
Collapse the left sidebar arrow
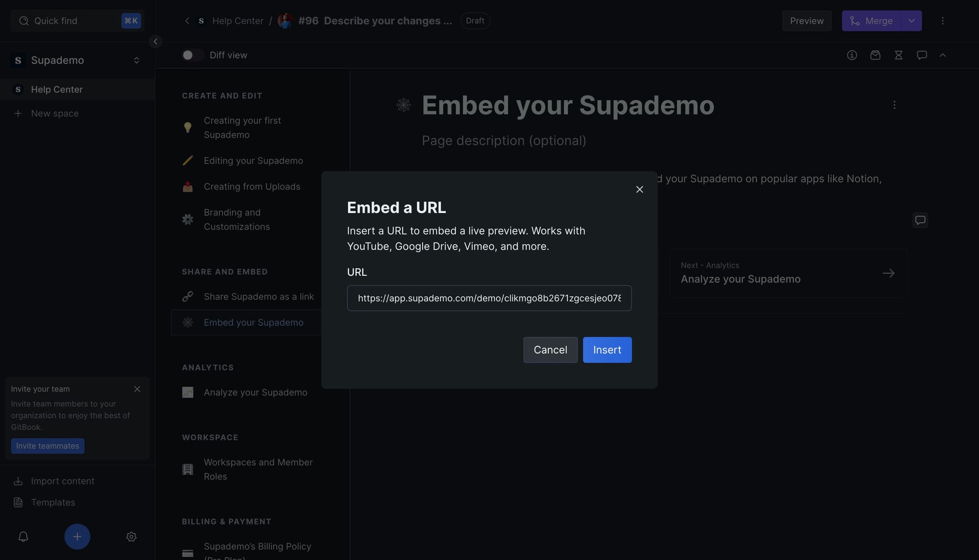(x=155, y=42)
